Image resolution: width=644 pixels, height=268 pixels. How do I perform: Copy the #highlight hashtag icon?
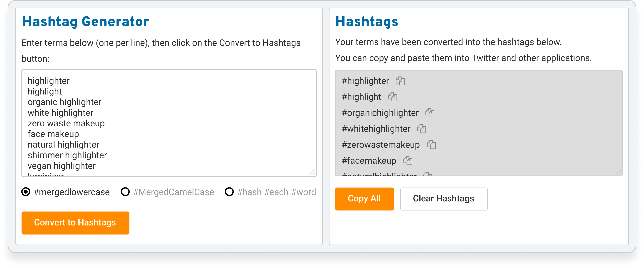(x=392, y=97)
